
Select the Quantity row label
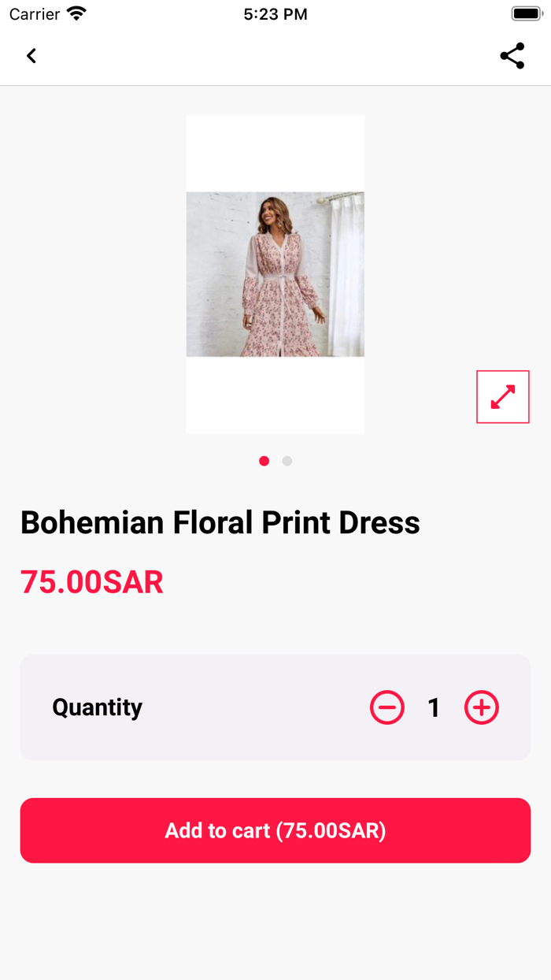[x=97, y=707]
